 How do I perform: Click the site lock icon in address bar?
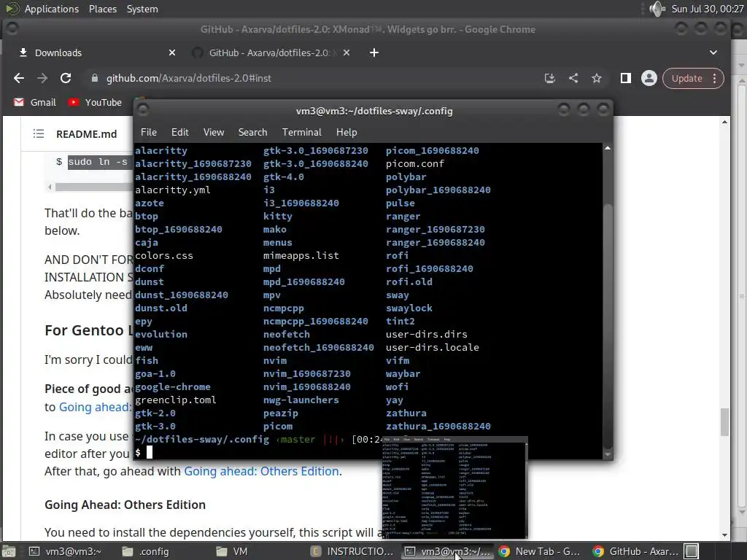point(95,78)
